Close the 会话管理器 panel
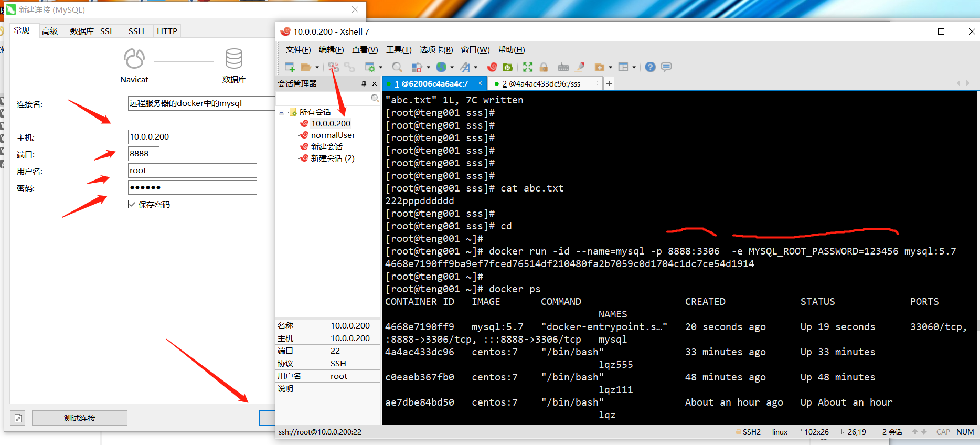 click(375, 84)
